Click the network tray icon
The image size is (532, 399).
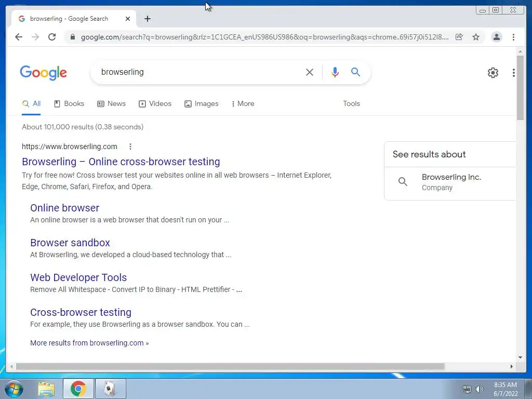pyautogui.click(x=467, y=389)
